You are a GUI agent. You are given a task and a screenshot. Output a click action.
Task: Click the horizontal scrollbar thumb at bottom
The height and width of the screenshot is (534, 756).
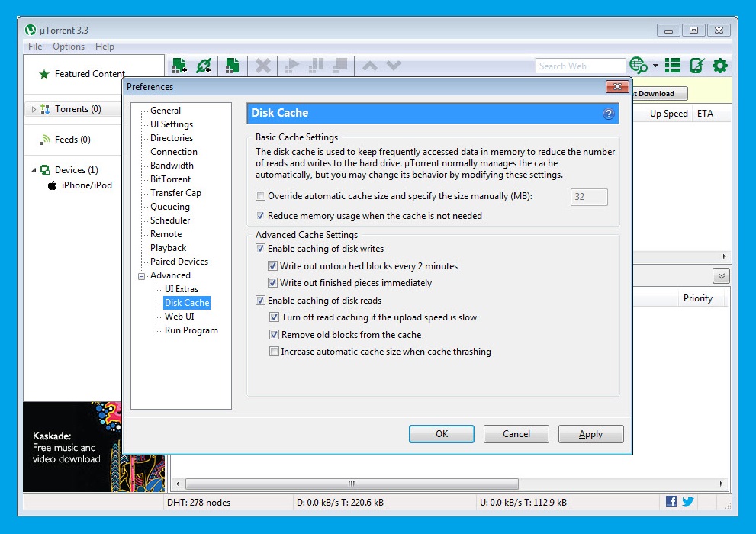coord(352,484)
